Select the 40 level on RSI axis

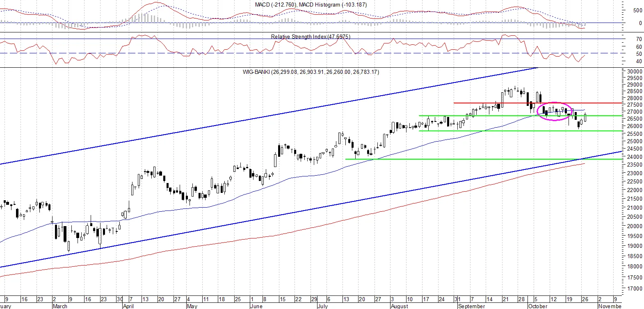639,62
